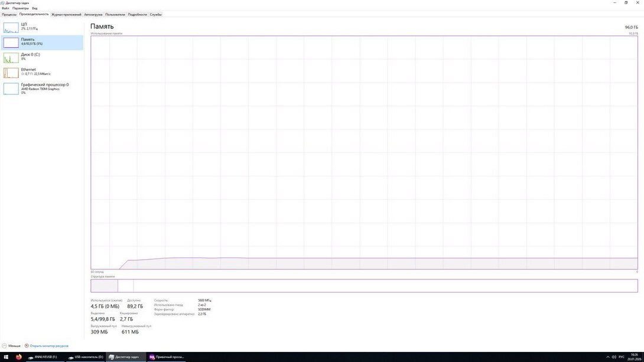Open the Файл menu
This screenshot has height=362, width=644.
[x=5, y=8]
